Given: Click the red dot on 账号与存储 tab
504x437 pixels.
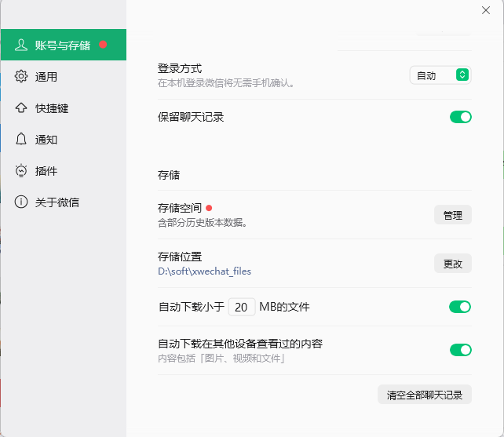Looking at the screenshot, I should click(x=103, y=45).
